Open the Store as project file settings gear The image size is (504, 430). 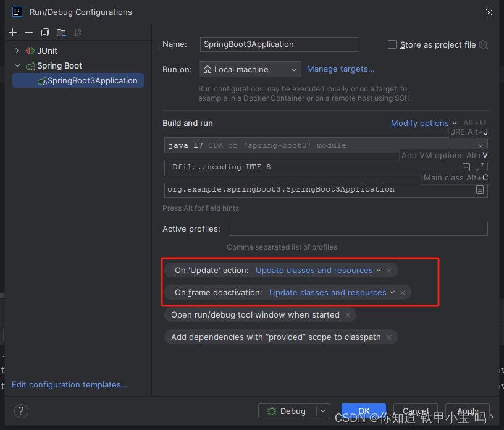pyautogui.click(x=483, y=44)
